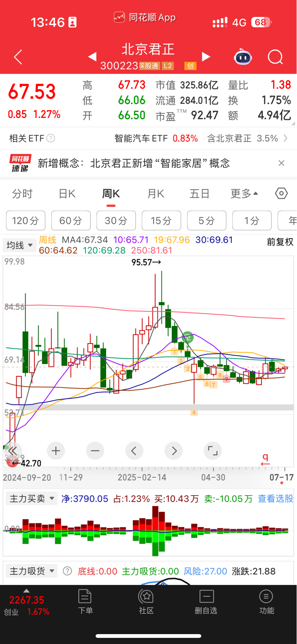
Task: Open the 更多 period dropdown
Action: coord(244,193)
